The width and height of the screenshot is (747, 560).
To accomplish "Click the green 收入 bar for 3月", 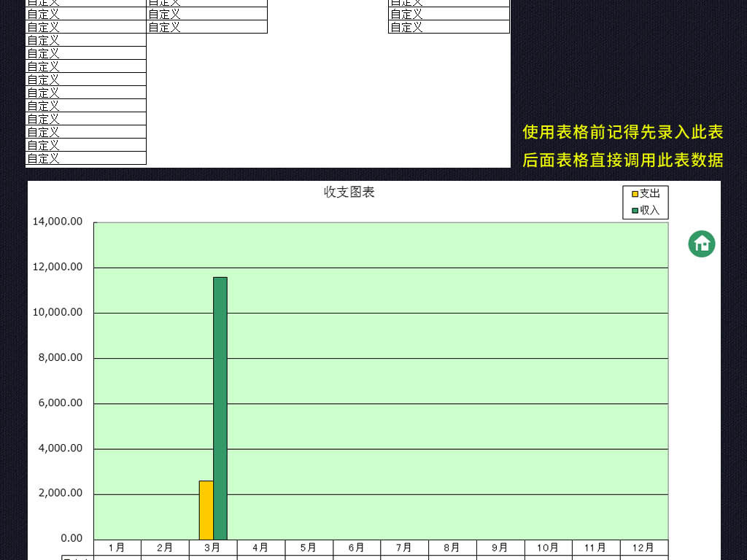I will [220, 408].
